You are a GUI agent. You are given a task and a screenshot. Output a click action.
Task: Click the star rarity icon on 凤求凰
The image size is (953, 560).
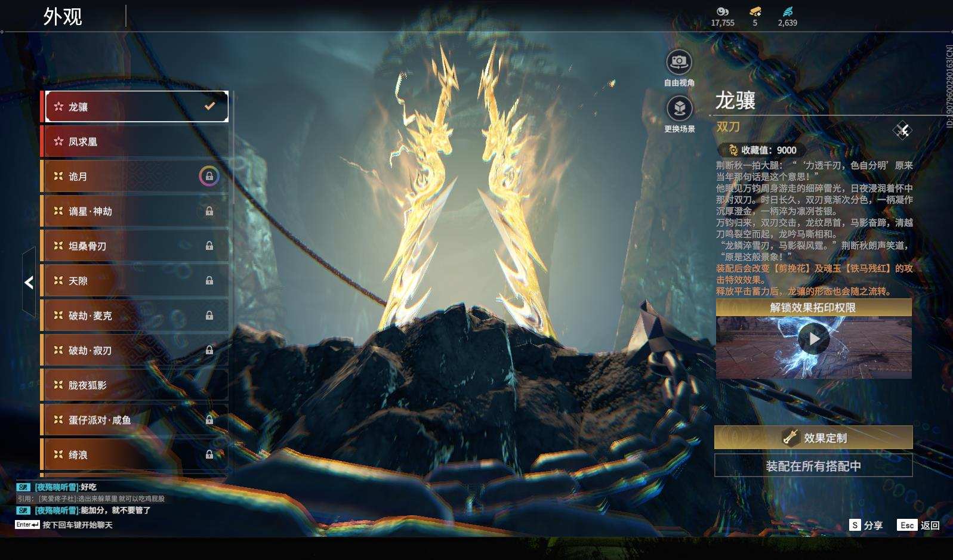[58, 141]
